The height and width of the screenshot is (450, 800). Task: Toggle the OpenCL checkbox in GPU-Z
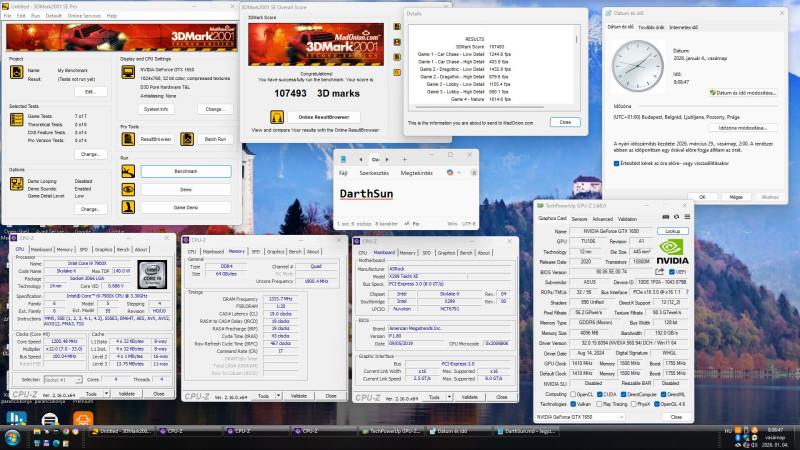[x=573, y=394]
